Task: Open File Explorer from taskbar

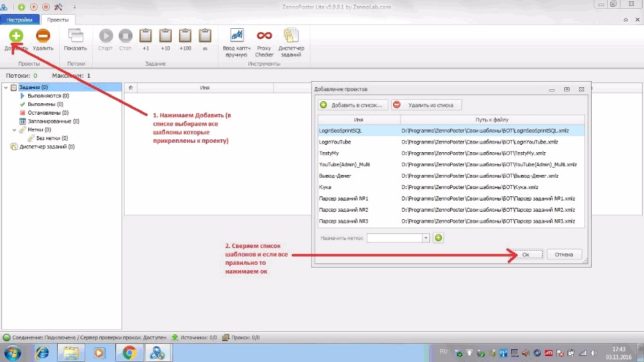Action: click(x=70, y=353)
